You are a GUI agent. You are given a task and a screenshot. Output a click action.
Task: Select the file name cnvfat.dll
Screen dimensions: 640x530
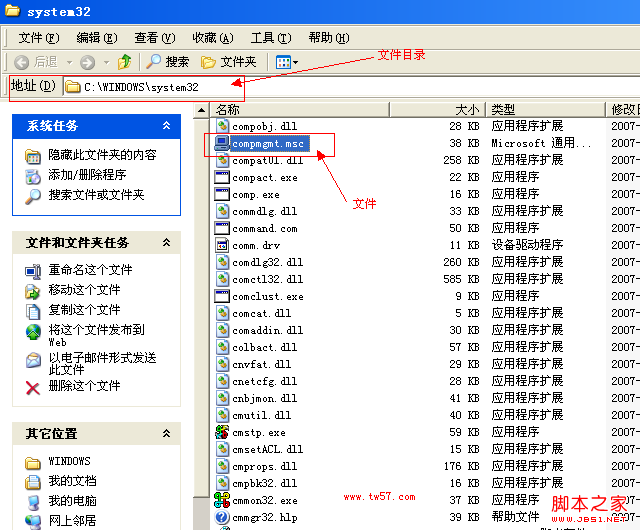262,364
